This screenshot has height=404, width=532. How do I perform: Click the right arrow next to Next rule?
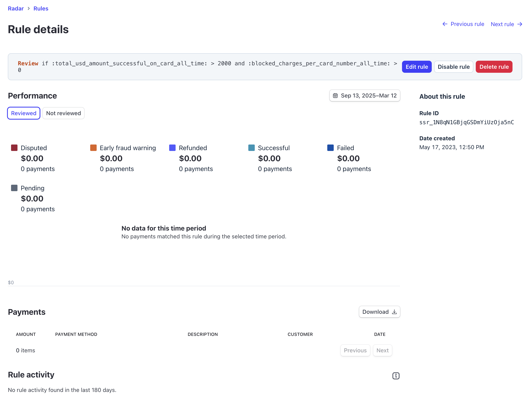tap(520, 24)
